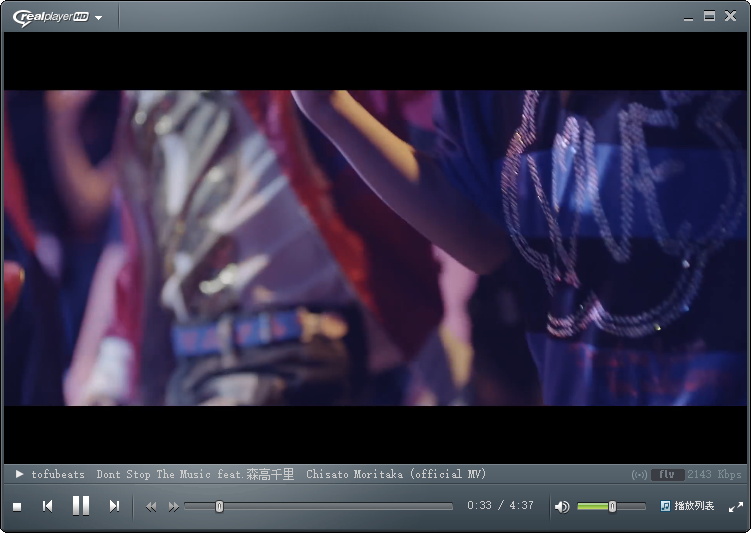Click the rewind double-arrow icon
Viewport: 751px width, 533px height.
tap(151, 507)
